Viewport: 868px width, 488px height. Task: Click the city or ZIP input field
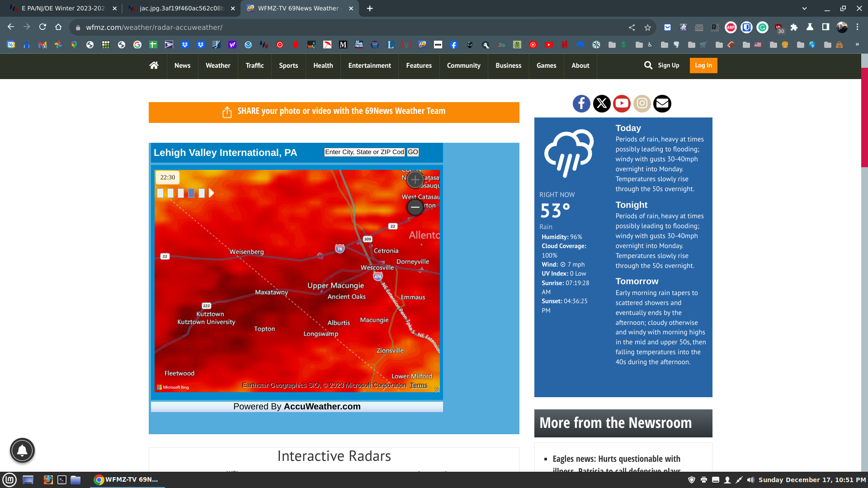364,152
